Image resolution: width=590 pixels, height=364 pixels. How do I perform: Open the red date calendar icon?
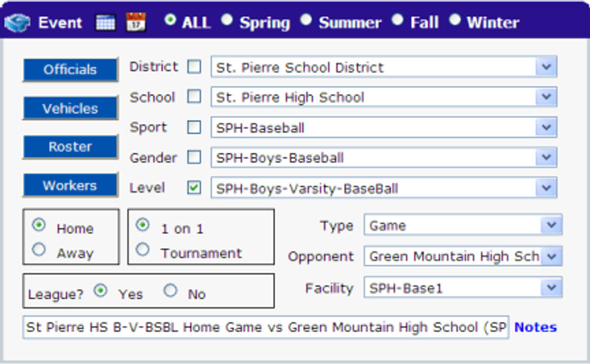pyautogui.click(x=135, y=22)
